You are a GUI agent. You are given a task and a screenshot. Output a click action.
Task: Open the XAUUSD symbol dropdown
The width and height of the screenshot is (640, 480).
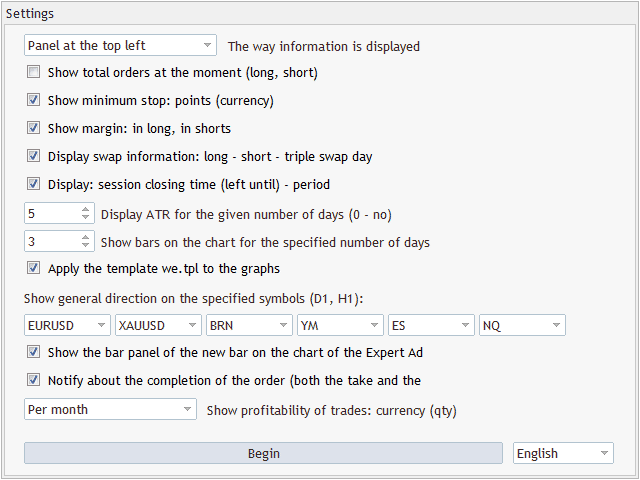[x=158, y=325]
